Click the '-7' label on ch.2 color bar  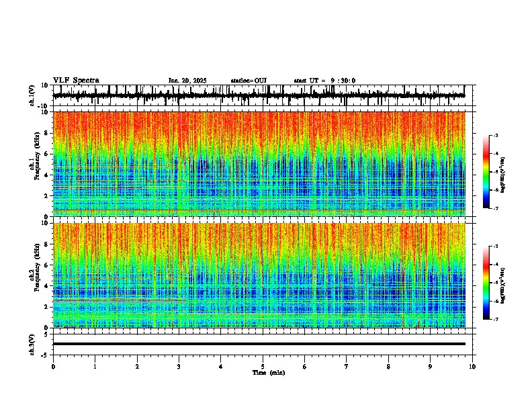point(496,319)
